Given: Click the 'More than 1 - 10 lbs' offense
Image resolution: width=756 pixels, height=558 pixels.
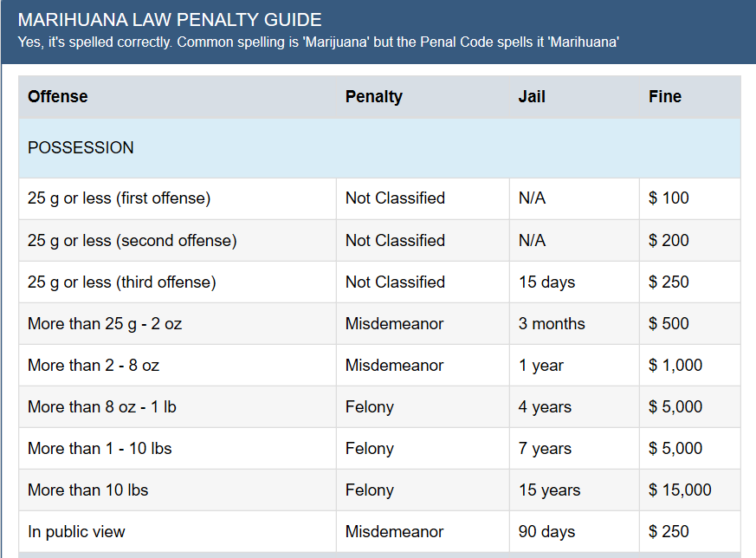Looking at the screenshot, I should click(102, 449).
